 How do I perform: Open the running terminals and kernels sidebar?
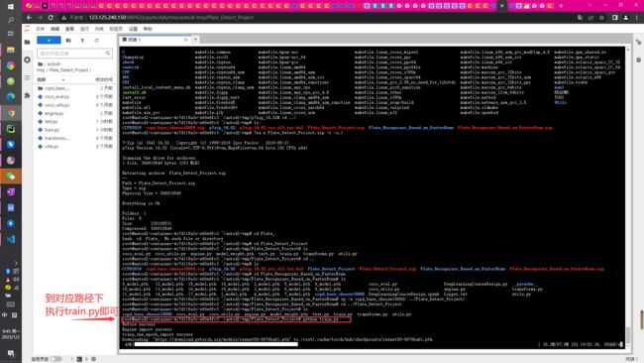pyautogui.click(x=27, y=60)
